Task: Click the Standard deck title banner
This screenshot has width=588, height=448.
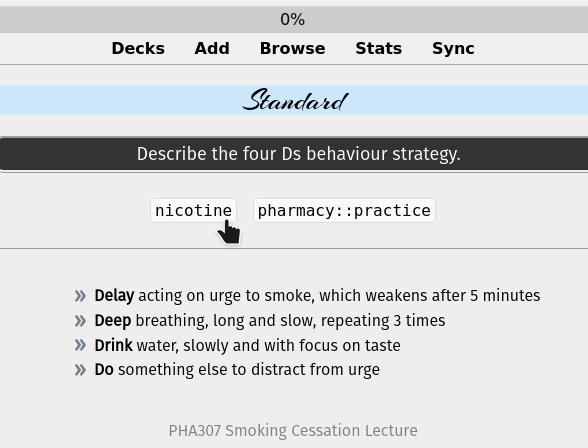Action: (x=294, y=100)
